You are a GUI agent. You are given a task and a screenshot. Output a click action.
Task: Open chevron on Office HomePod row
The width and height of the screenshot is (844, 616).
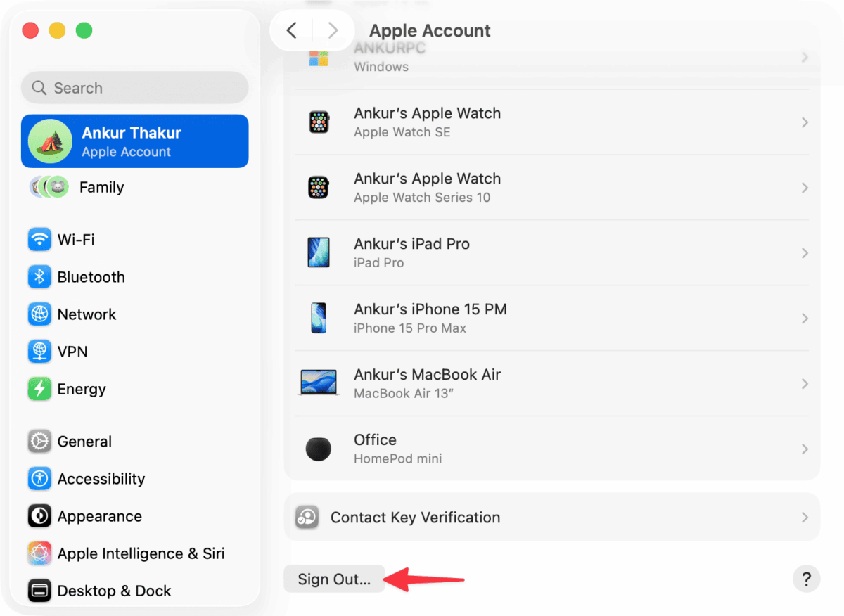tap(805, 449)
